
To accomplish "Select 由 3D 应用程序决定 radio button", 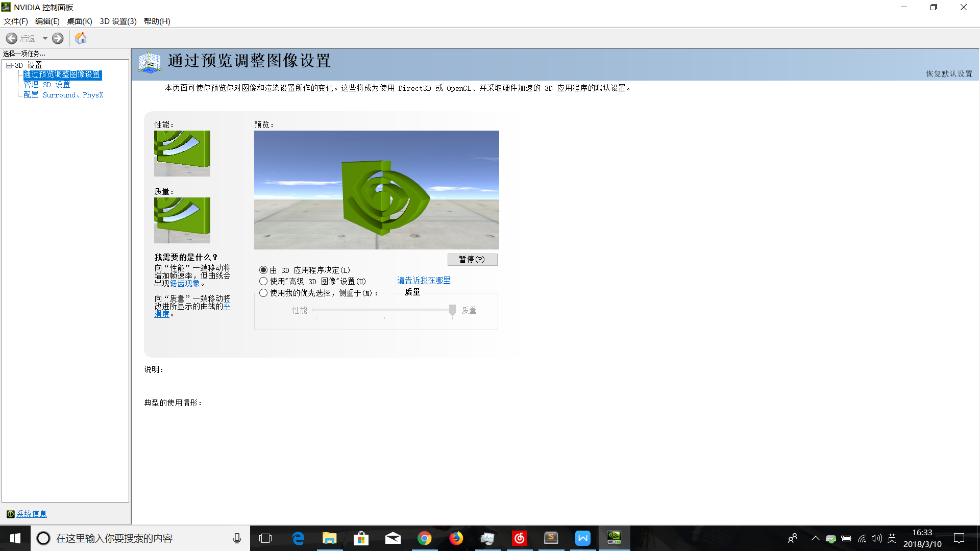I will click(x=263, y=270).
